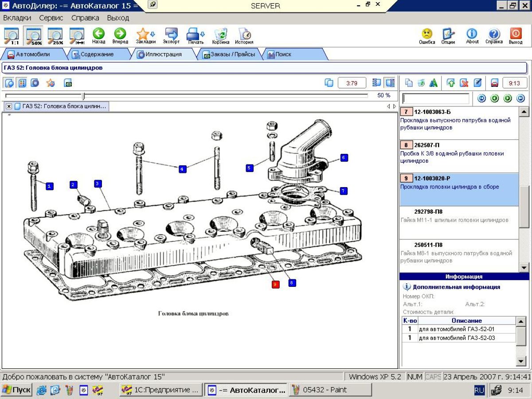532x399 pixels.
Task: Click the Печать printer icon
Action: [x=196, y=36]
